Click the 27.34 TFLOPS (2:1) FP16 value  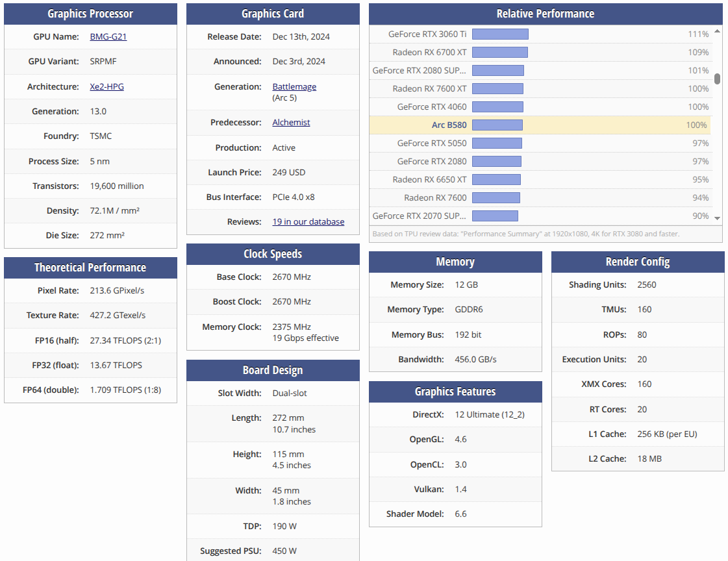point(125,340)
